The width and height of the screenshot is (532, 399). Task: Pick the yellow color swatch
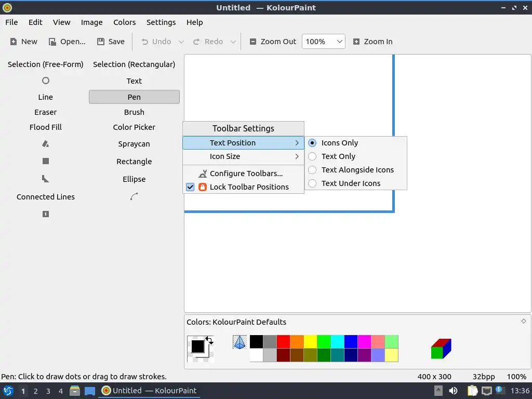coord(310,342)
